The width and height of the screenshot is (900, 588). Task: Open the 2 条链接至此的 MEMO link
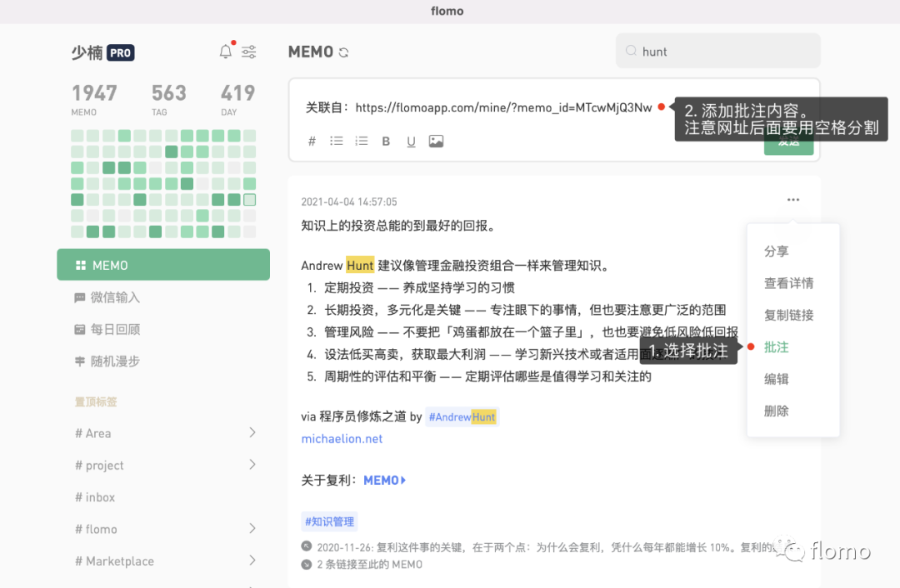[370, 565]
